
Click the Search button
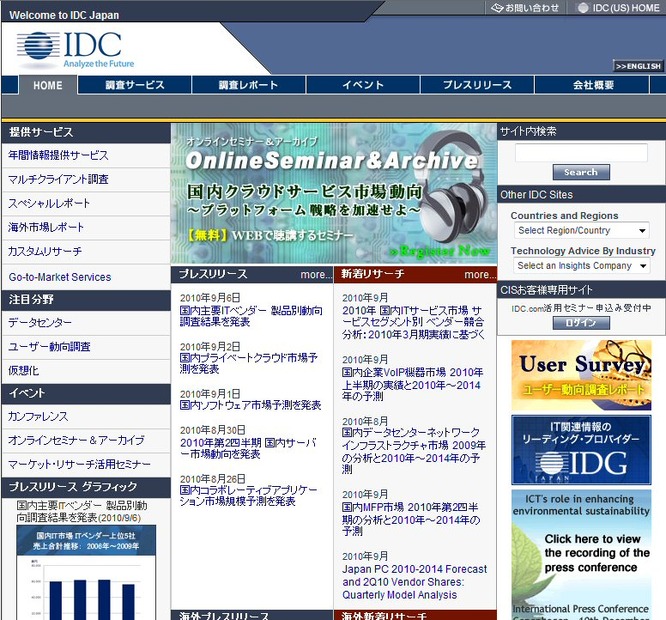[x=581, y=172]
